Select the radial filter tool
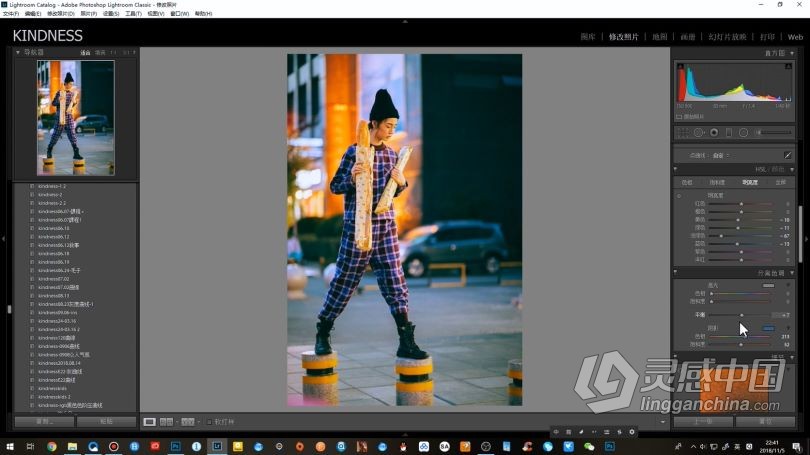 (x=742, y=132)
